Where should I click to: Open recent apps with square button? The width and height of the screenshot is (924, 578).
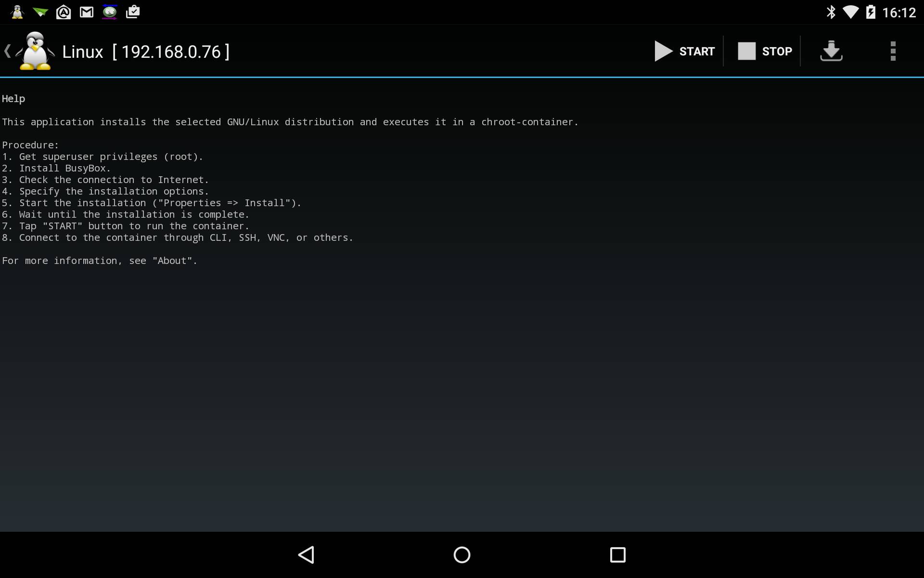point(617,555)
